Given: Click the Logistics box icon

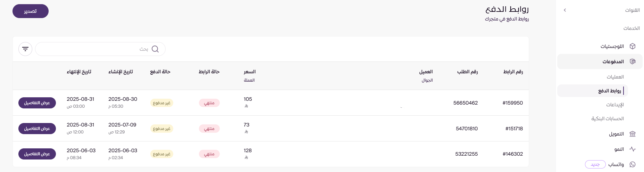Looking at the screenshot, I should [x=633, y=46].
